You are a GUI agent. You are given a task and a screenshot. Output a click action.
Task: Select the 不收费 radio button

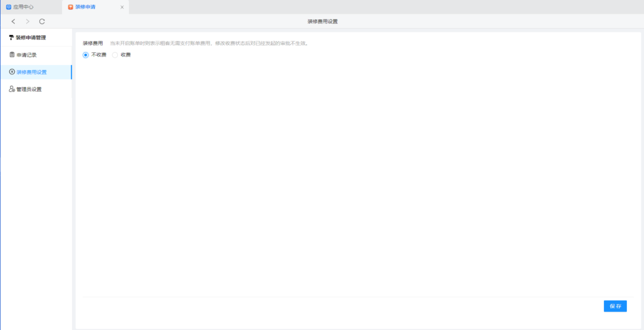click(x=86, y=55)
